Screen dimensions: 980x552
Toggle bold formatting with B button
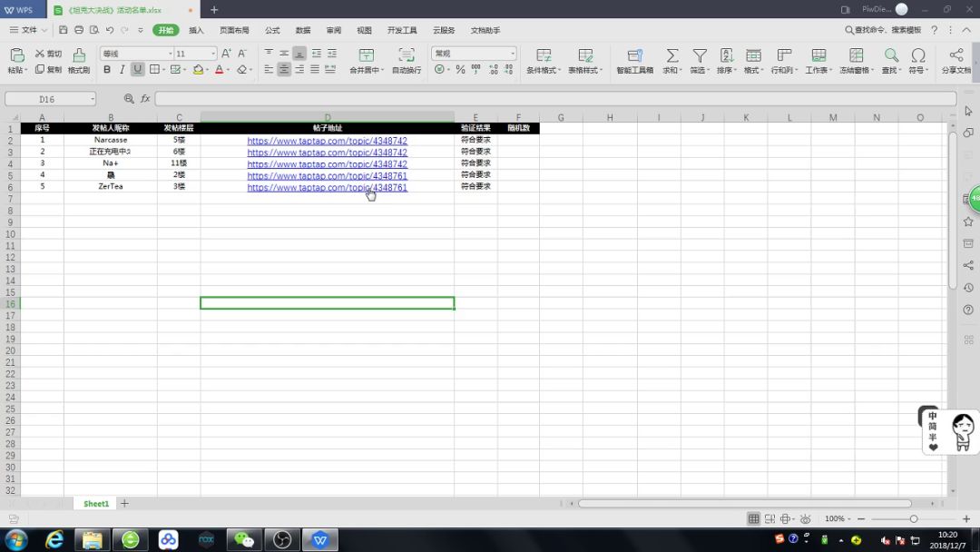pos(107,70)
